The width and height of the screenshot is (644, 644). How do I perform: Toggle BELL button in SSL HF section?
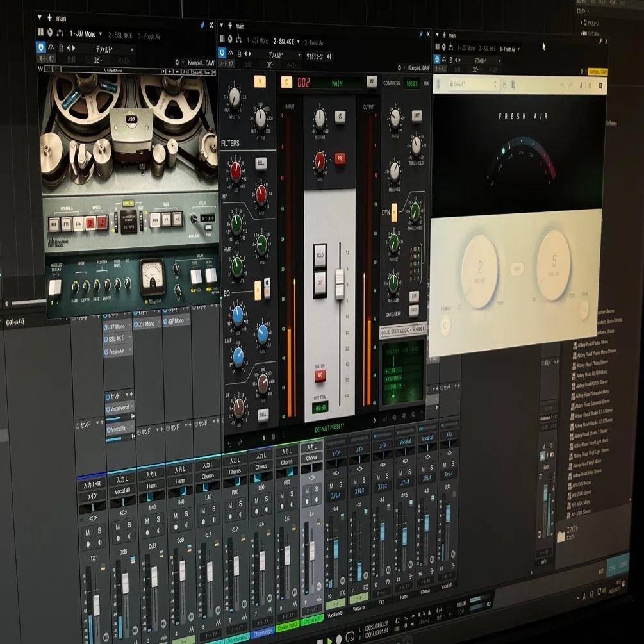click(261, 163)
